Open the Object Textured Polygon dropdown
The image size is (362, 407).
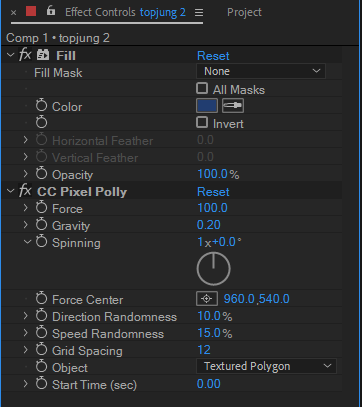[266, 366]
